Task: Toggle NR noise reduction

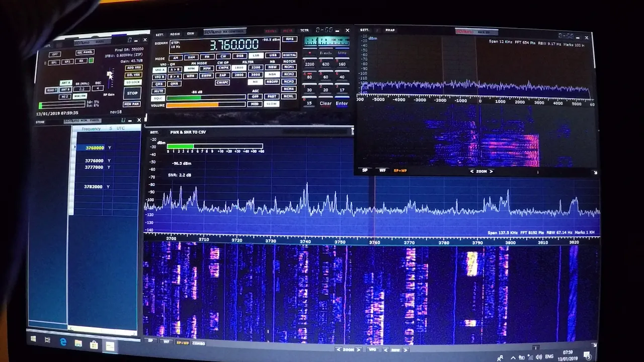Action: [x=255, y=81]
